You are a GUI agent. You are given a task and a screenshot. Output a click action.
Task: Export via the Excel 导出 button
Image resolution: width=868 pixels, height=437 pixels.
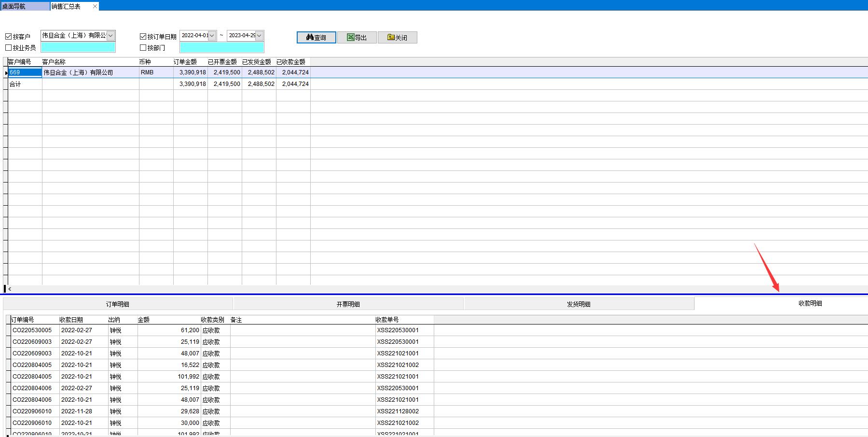(357, 38)
